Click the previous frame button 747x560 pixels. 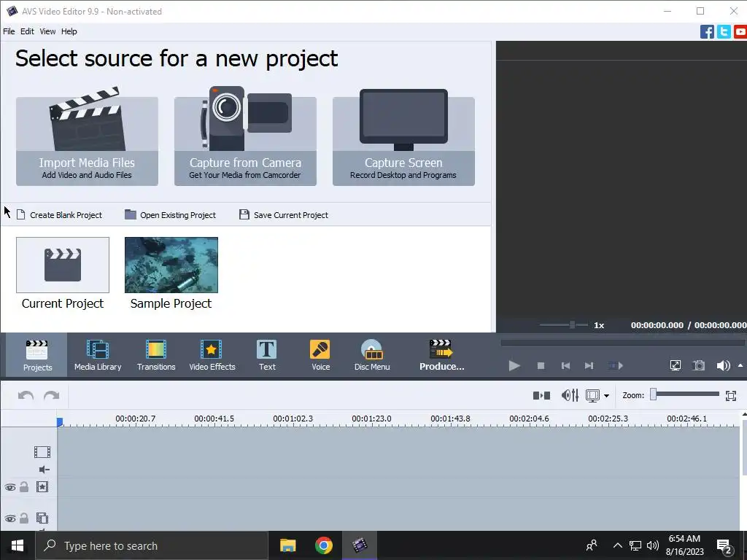click(x=565, y=366)
